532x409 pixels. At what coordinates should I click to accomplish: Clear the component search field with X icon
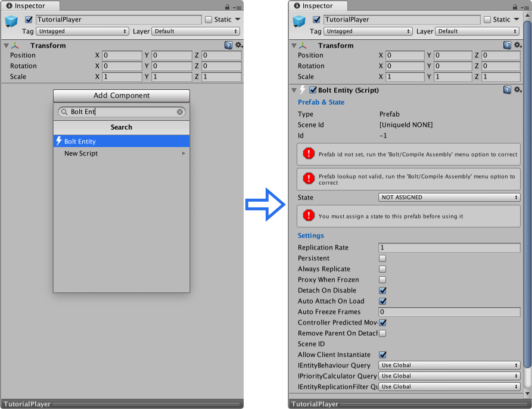[180, 112]
